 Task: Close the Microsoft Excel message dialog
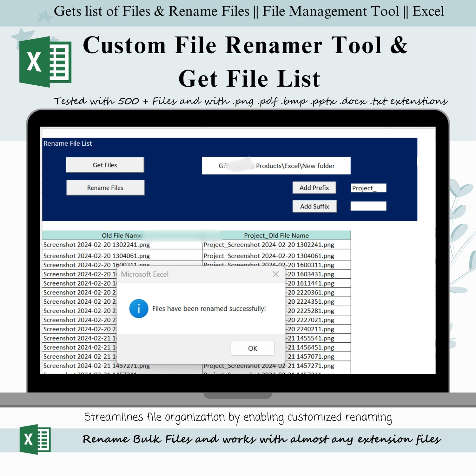[x=276, y=274]
